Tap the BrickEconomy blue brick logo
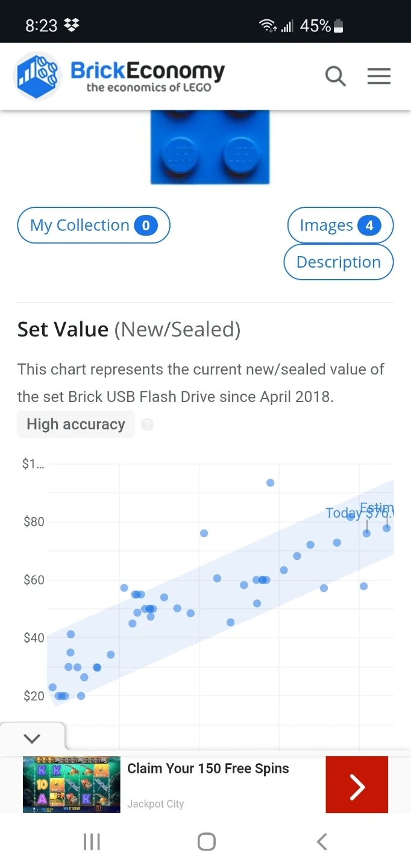 (37, 76)
